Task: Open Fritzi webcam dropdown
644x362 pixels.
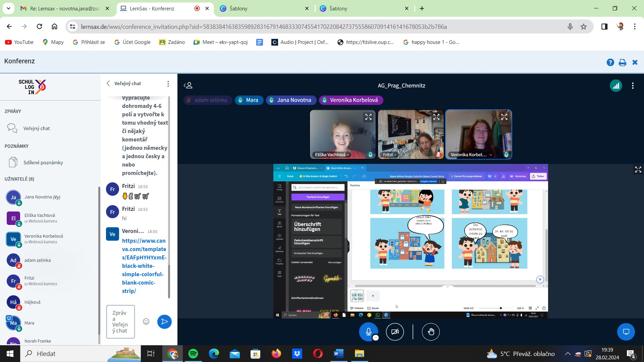Action: pos(390,155)
